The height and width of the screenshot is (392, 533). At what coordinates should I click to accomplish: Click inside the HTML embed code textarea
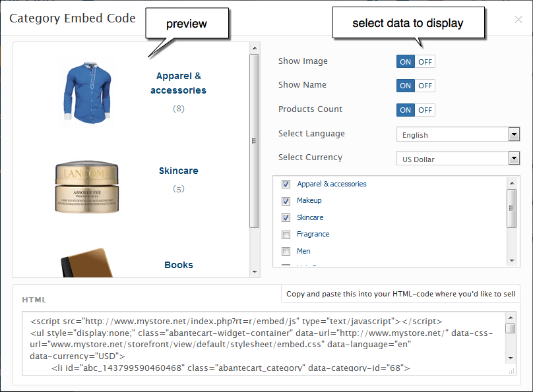tap(264, 343)
